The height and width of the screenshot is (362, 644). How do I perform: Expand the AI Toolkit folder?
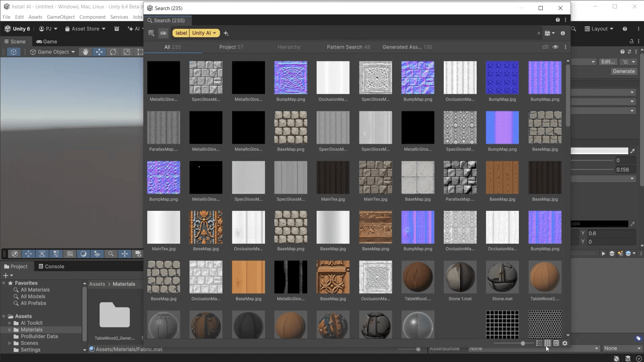click(10, 323)
